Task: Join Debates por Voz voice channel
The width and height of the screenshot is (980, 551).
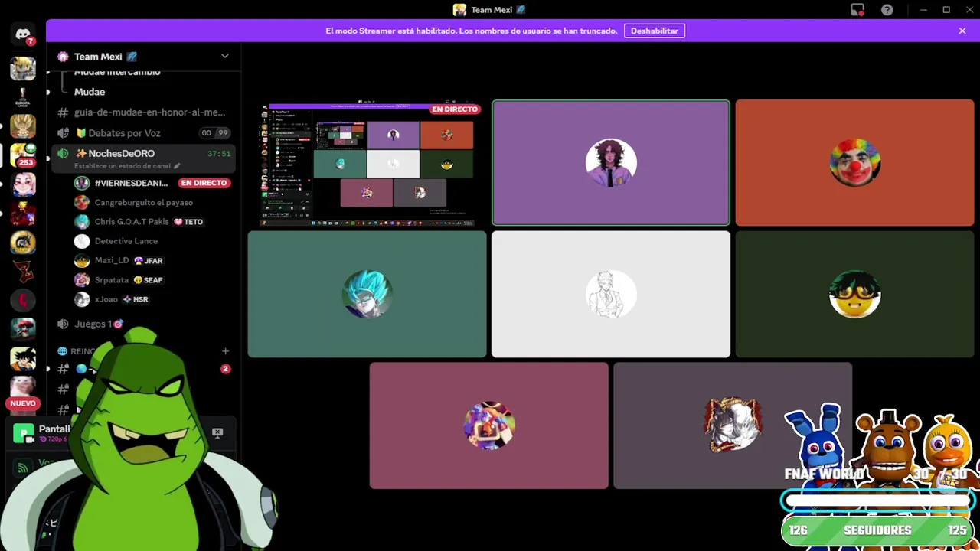Action: click(x=144, y=132)
